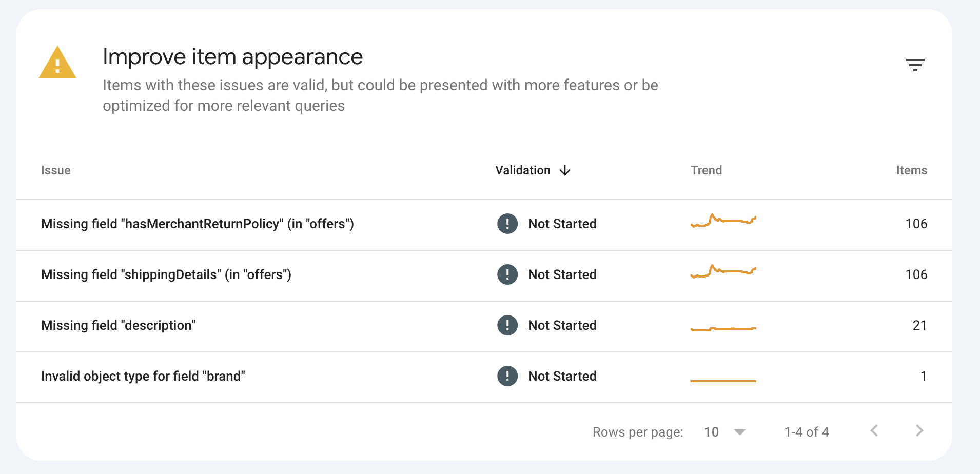This screenshot has height=474, width=980.
Task: Click brand row exclamation status icon
Action: click(x=507, y=376)
